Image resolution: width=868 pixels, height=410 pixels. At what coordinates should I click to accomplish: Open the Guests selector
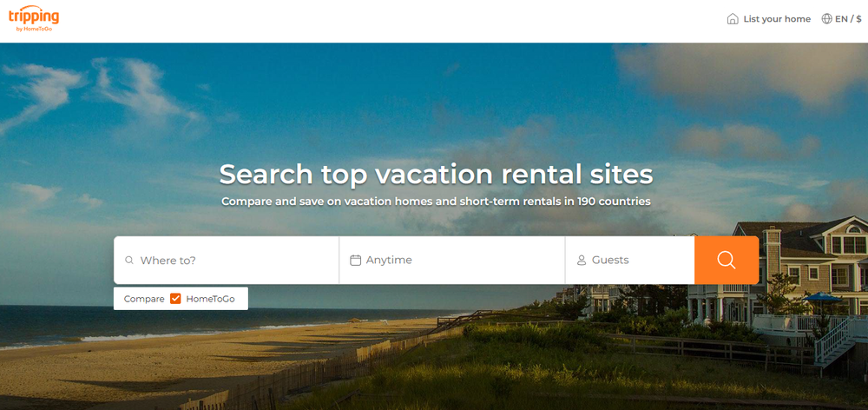click(630, 260)
